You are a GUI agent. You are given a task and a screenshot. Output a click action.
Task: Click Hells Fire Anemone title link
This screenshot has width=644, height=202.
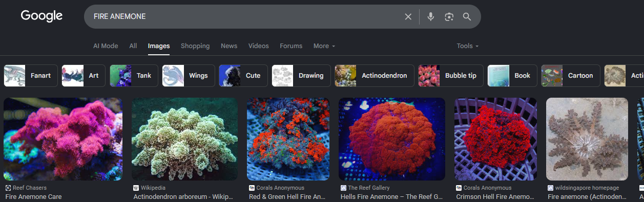[x=391, y=197]
